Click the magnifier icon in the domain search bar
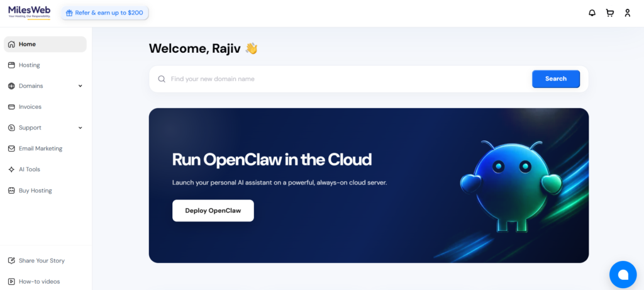This screenshot has height=290, width=644. click(162, 79)
